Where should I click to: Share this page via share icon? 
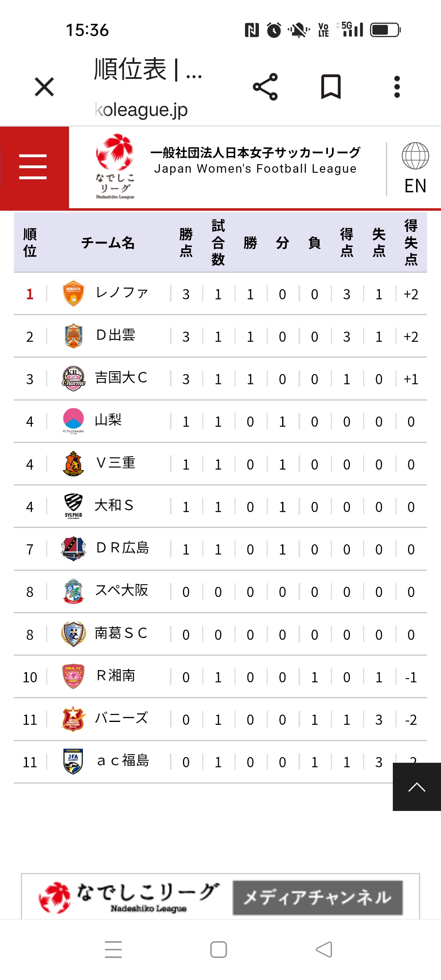click(x=265, y=87)
